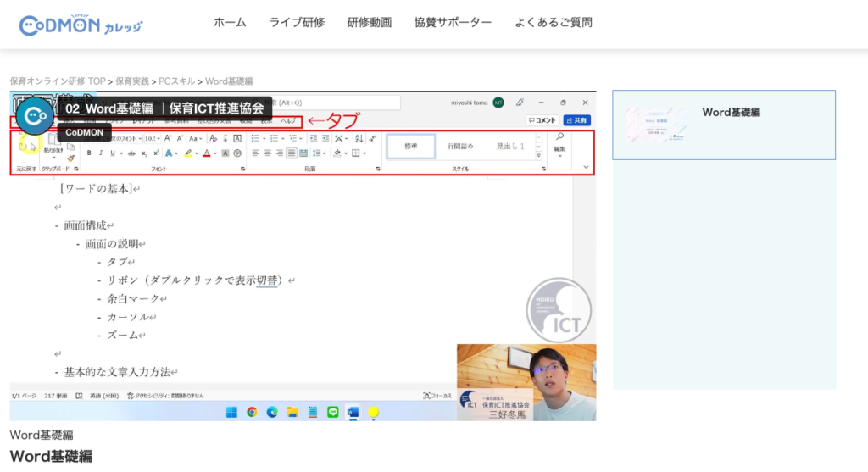868x472 pixels.
Task: Click the Clear Formatting icon
Action: point(213,138)
